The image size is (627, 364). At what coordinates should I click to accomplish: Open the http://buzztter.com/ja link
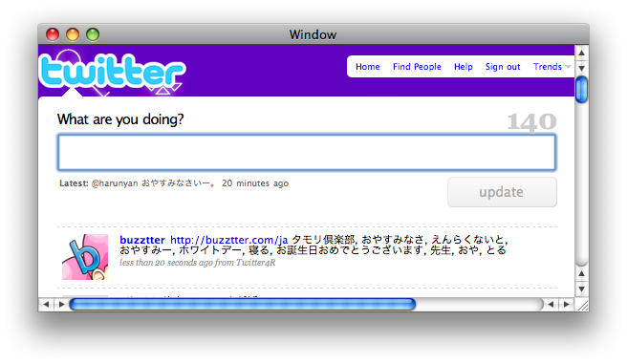coord(228,240)
